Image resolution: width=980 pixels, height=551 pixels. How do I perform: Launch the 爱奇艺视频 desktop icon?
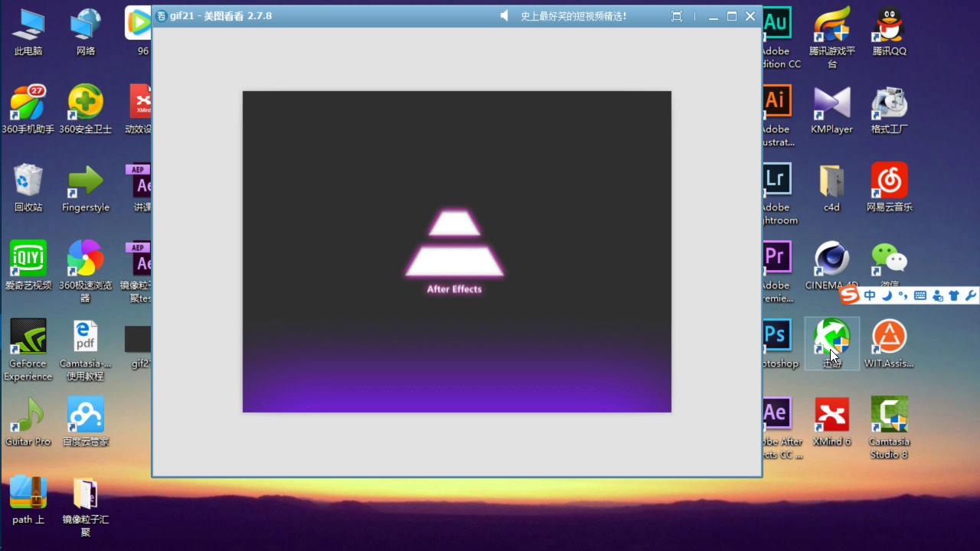coord(28,266)
